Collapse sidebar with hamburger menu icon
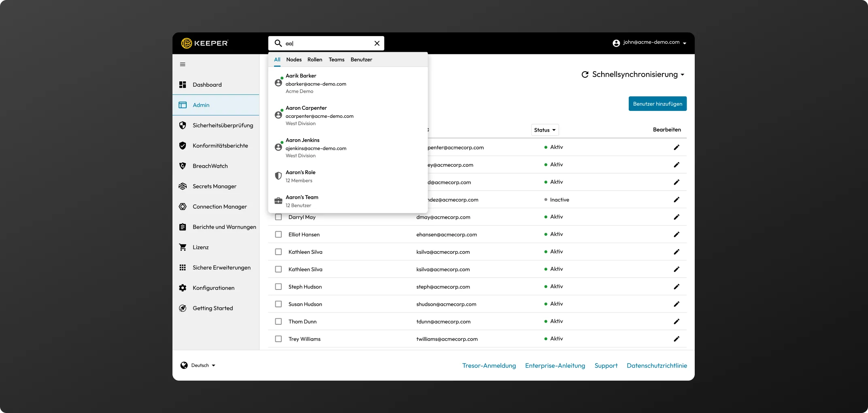This screenshot has height=413, width=868. (x=183, y=64)
